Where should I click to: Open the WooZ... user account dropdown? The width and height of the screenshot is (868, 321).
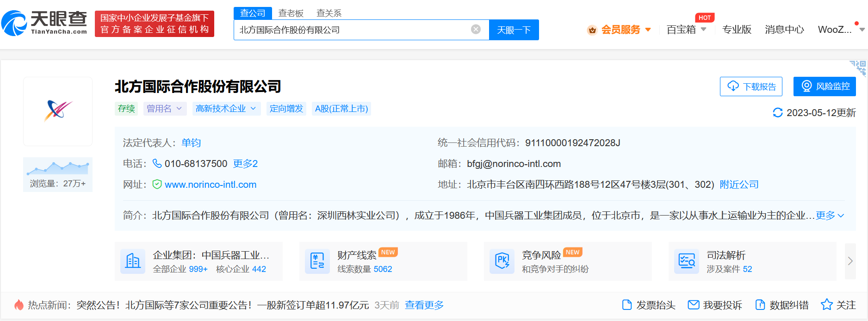coord(840,30)
